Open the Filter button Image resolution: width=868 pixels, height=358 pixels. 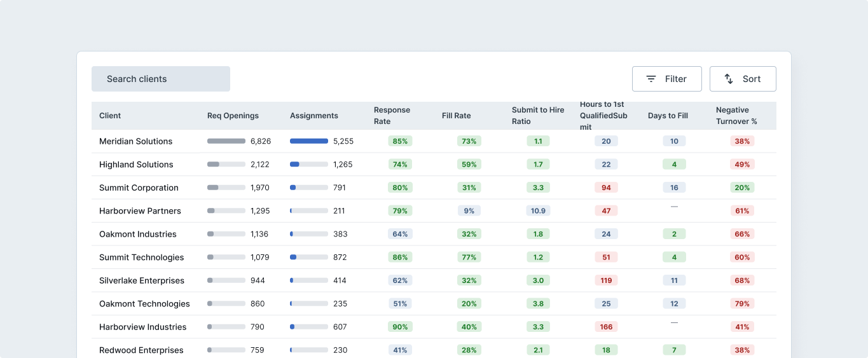pos(667,79)
